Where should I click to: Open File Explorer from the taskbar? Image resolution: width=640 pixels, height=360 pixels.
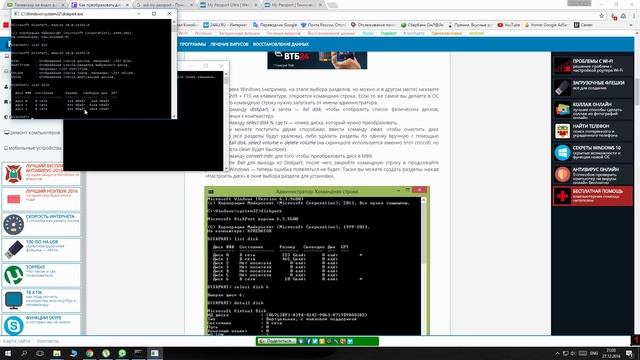click(x=57, y=353)
